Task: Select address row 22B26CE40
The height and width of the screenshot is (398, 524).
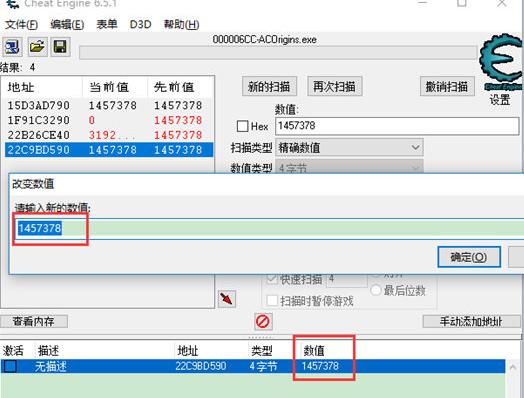Action: tap(109, 135)
